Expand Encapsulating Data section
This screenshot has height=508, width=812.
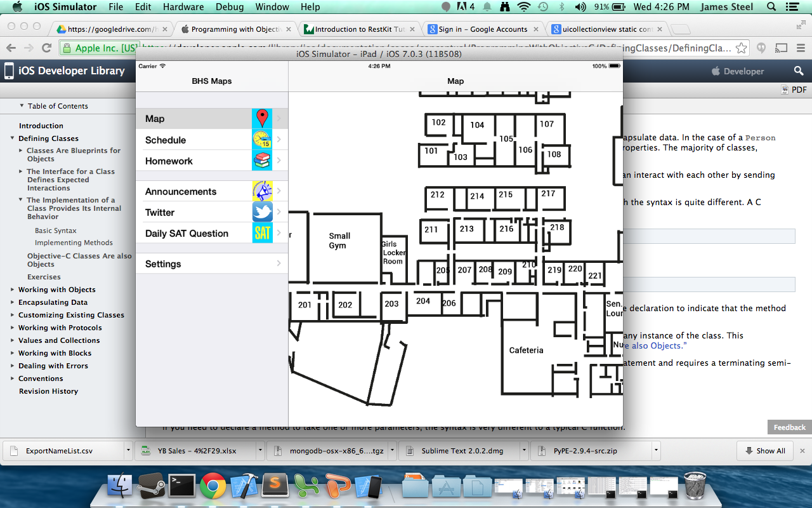(12, 302)
